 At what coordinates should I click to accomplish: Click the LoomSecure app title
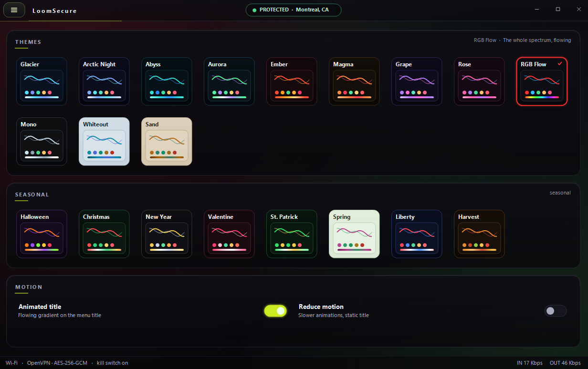54,10
